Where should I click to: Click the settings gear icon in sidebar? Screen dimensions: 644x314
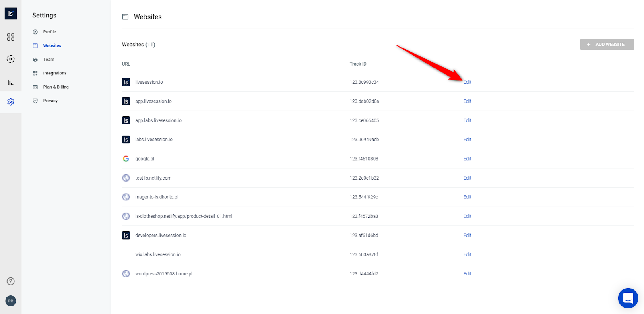[11, 102]
